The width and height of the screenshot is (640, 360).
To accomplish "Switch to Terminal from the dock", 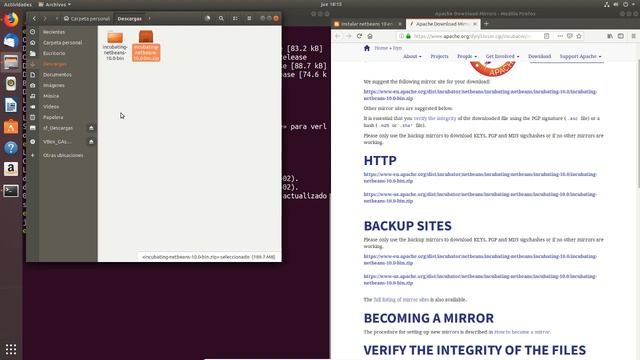I will tap(11, 191).
